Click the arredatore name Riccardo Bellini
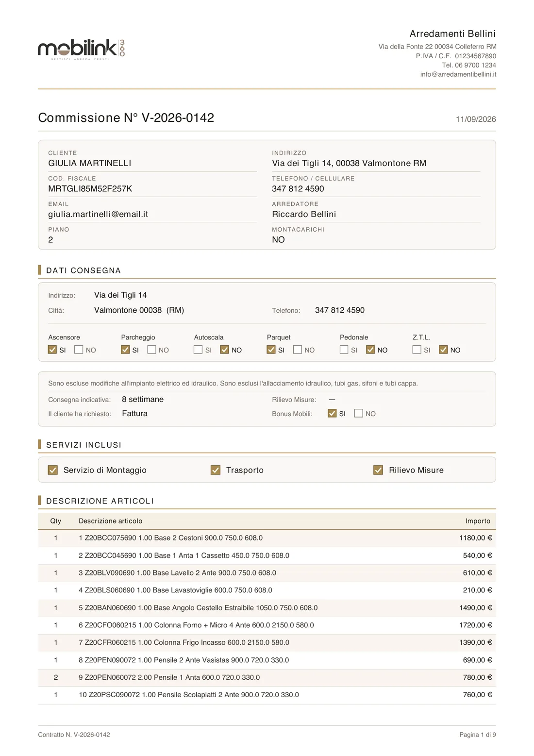Screen dimensions: 534x756 point(304,214)
